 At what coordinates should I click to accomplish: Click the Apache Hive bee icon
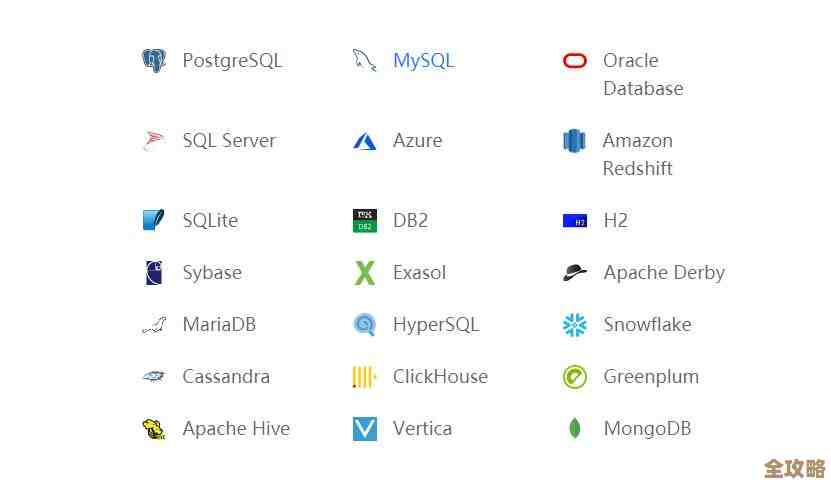(153, 429)
